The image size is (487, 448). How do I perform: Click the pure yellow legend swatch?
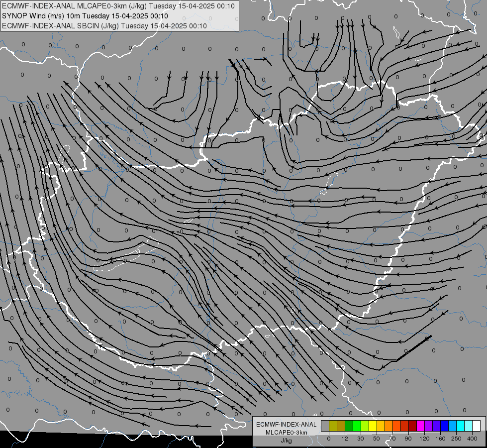pos(373,426)
